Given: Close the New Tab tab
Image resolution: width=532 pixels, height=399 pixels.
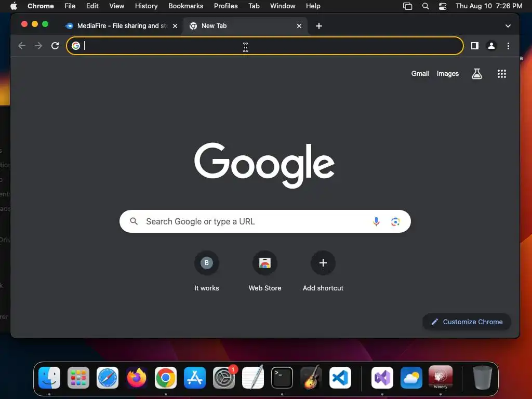Looking at the screenshot, I should coord(299,26).
